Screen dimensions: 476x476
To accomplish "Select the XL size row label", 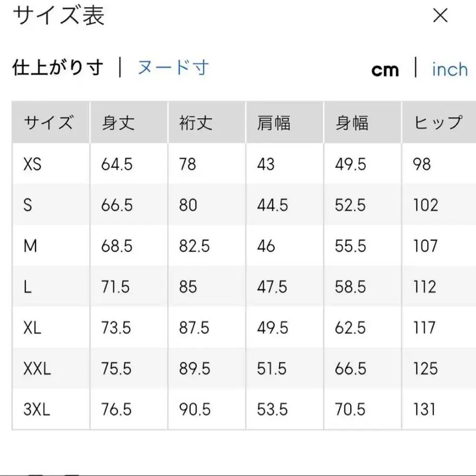I will coord(32,328).
